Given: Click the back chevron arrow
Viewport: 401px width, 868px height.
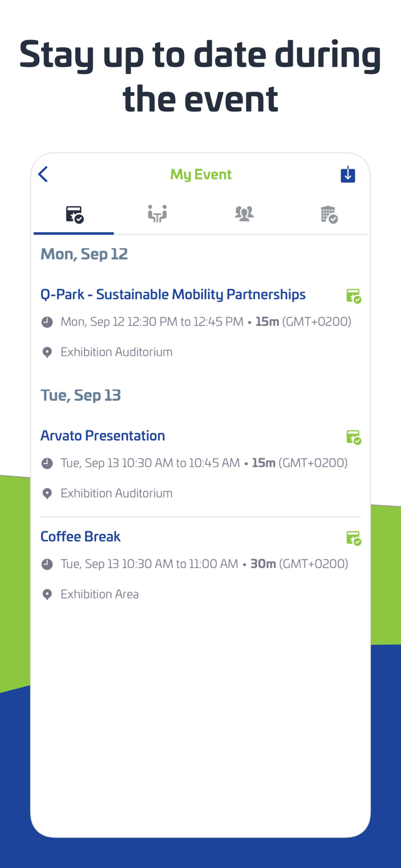Looking at the screenshot, I should tap(43, 174).
